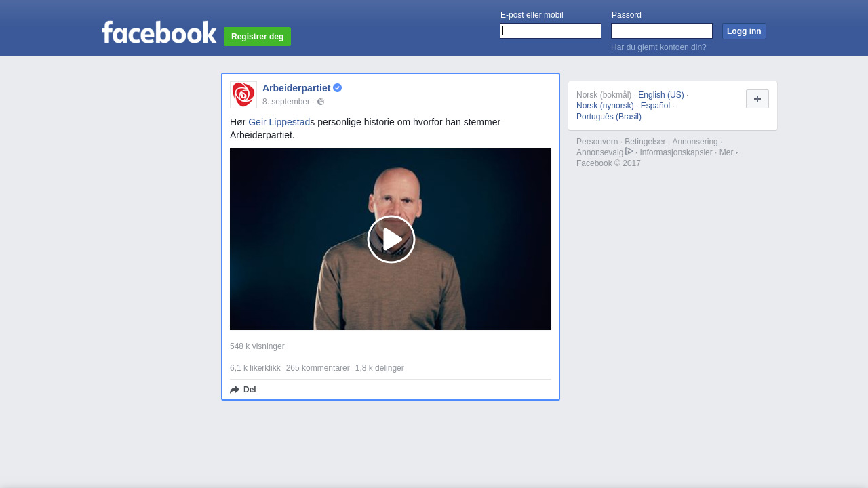Expand the Mer footer dropdown
The width and height of the screenshot is (868, 488).
729,152
